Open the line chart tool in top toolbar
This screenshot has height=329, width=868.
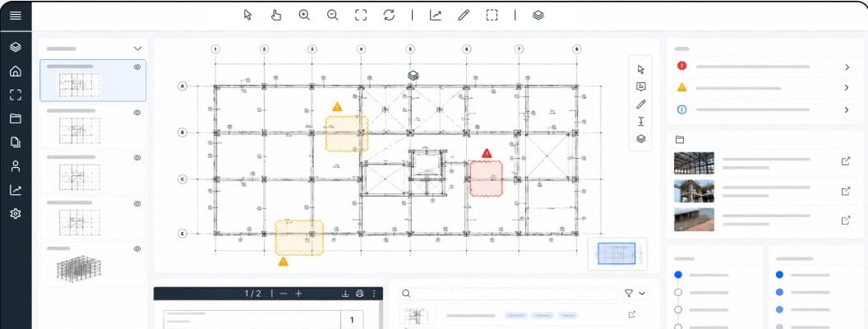(436, 15)
